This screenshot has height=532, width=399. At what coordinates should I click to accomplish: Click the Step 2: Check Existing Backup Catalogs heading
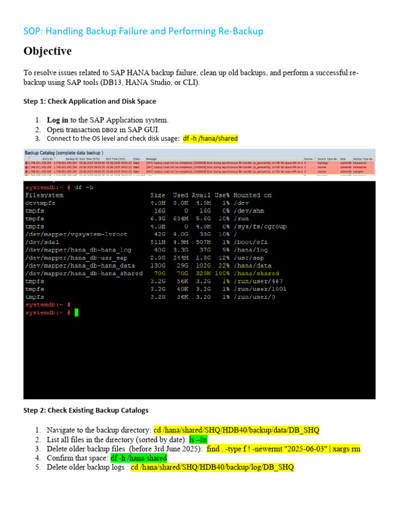coord(86,410)
